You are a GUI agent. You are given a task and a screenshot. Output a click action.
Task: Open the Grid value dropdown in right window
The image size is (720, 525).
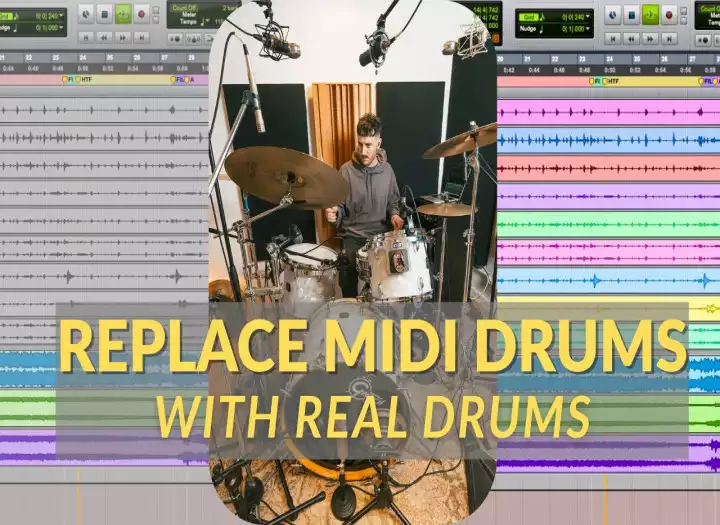[585, 16]
